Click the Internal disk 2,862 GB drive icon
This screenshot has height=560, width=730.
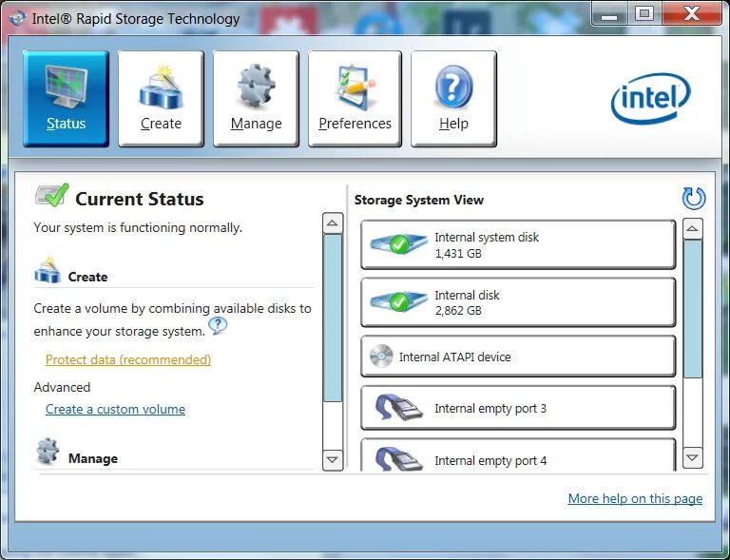pyautogui.click(x=398, y=301)
